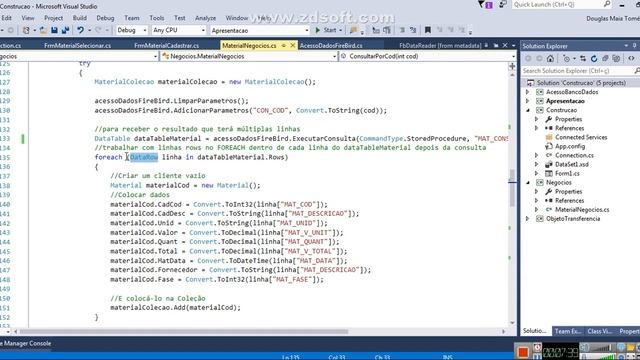Expand the Apresentacao project node

click(x=528, y=101)
